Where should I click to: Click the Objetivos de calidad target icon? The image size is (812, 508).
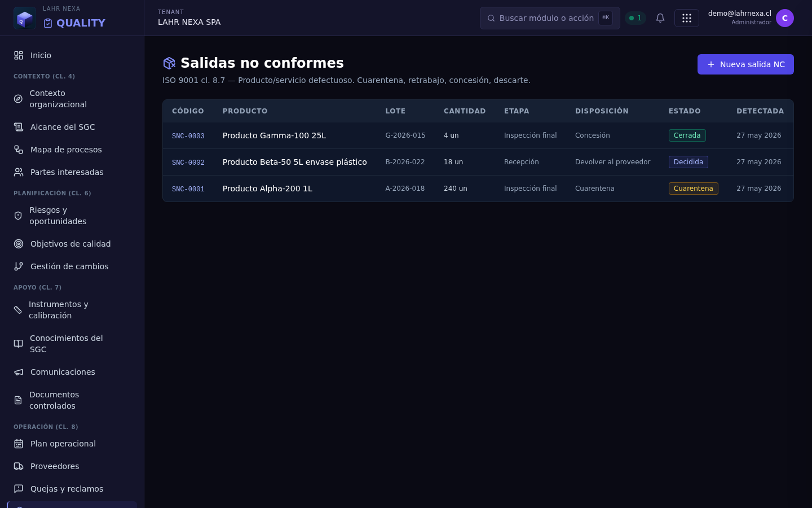tap(19, 244)
